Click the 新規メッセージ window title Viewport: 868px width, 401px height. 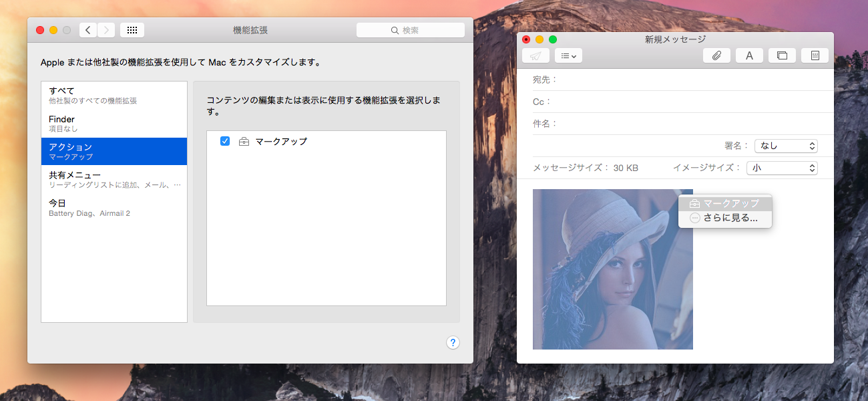[x=675, y=39]
